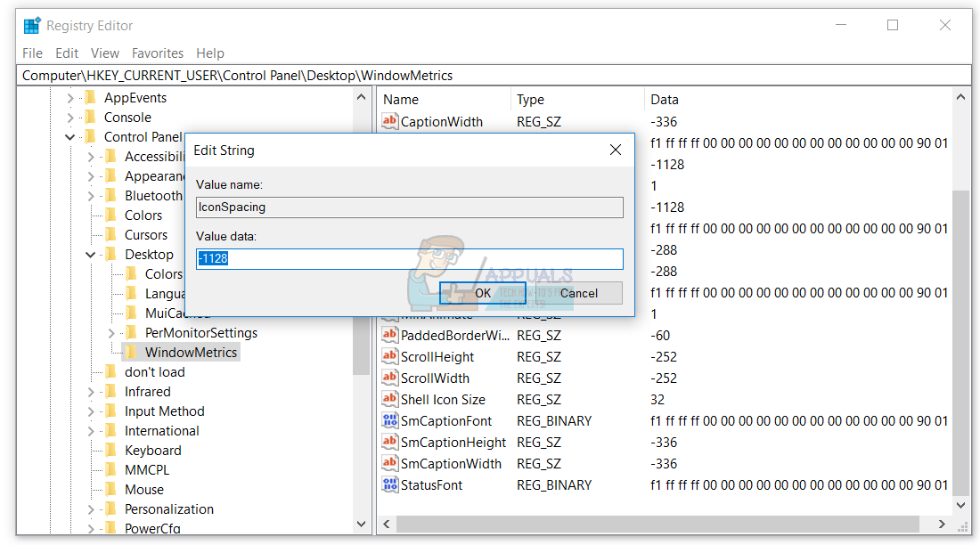This screenshot has width=980, height=545.
Task: Click the Value data text field
Action: tap(410, 259)
